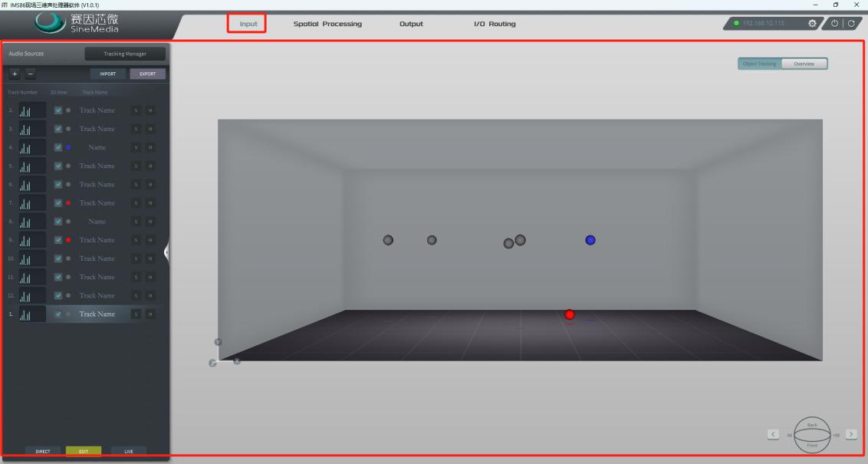Image resolution: width=868 pixels, height=464 pixels.
Task: Click the blue color dot of track 4
Action: click(68, 147)
